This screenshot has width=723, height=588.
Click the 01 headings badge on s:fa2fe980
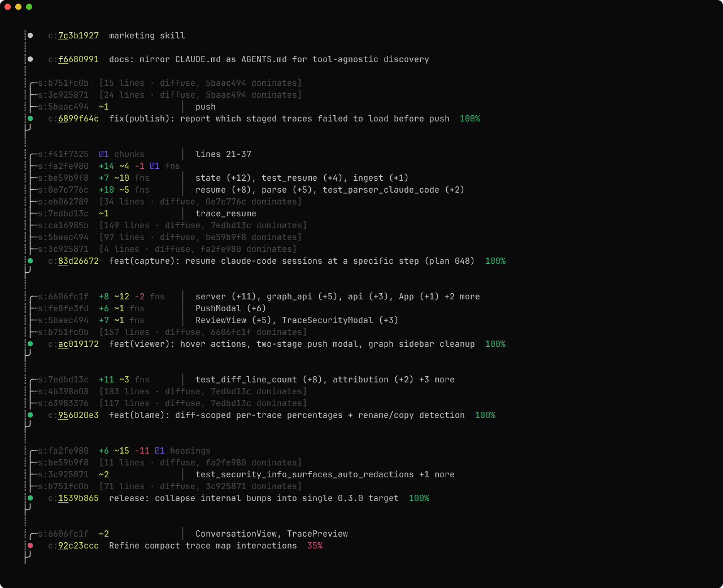click(159, 450)
